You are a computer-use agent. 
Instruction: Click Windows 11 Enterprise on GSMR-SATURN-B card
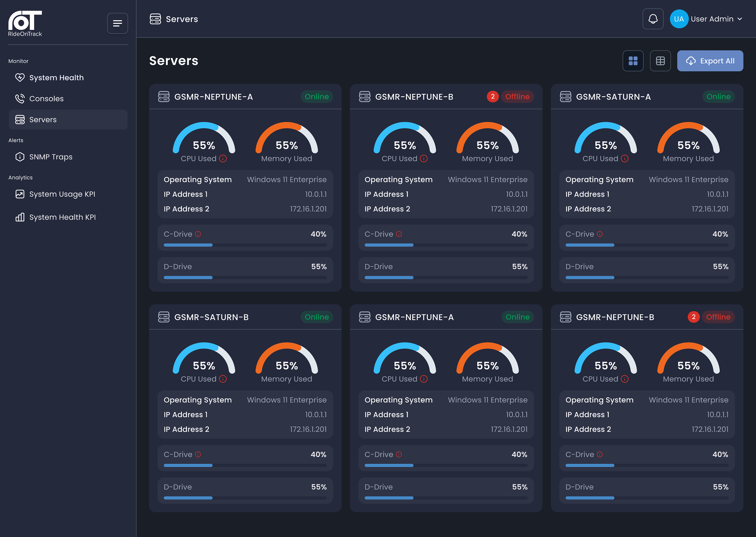286,400
